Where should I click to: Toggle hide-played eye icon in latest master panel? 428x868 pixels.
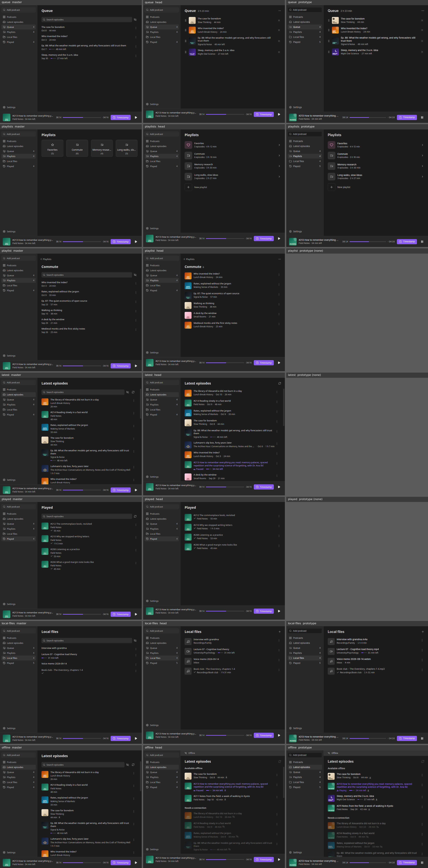pyautogui.click(x=128, y=392)
